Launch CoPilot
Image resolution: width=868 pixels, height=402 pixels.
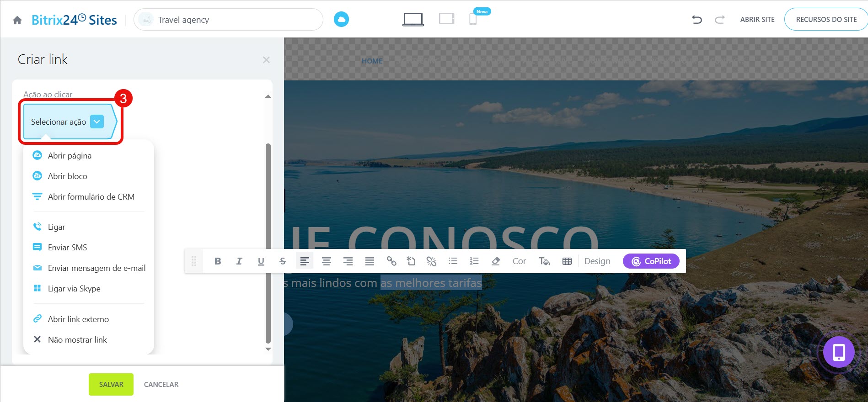651,261
